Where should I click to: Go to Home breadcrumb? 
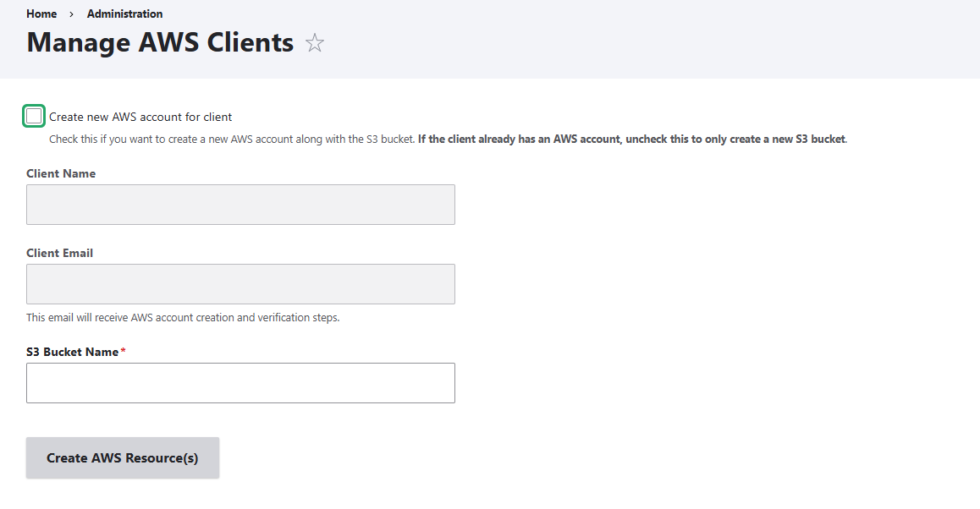click(x=41, y=14)
